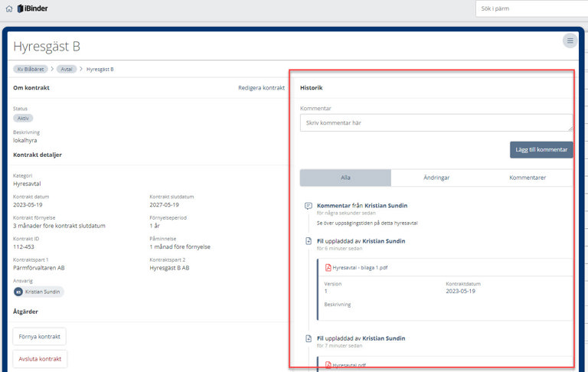Open the Redigera kontrakt link

261,88
